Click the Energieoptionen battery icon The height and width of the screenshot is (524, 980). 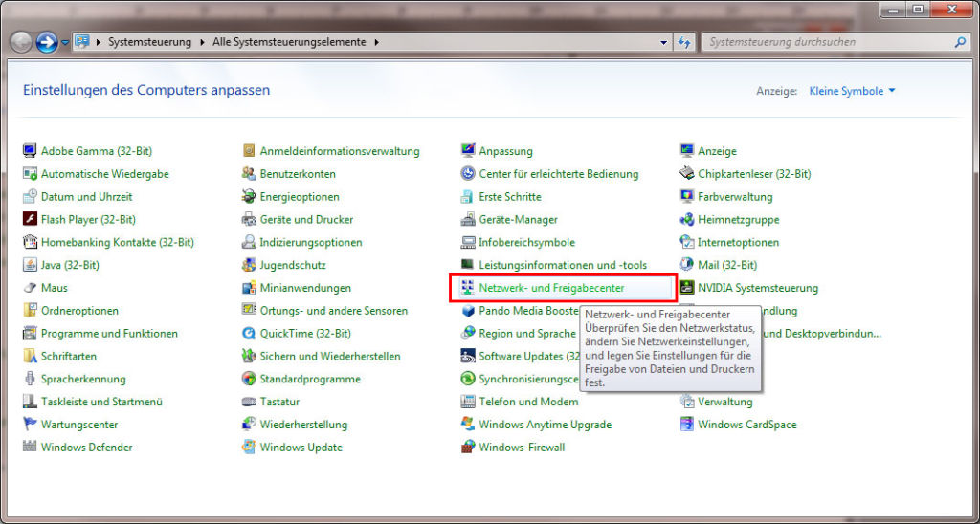tap(249, 197)
